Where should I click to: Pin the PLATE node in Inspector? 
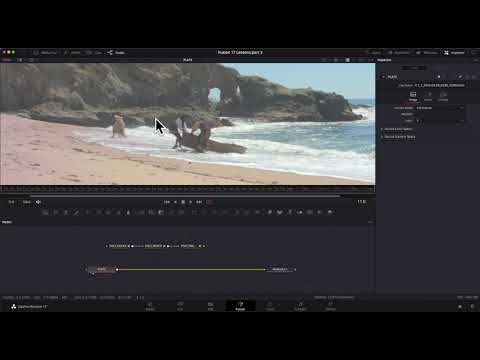pyautogui.click(x=460, y=77)
